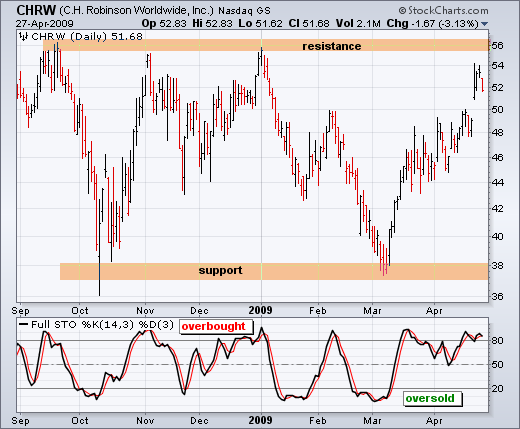Click the CHRW ticker symbol title
The image size is (520, 429).
click(36, 10)
